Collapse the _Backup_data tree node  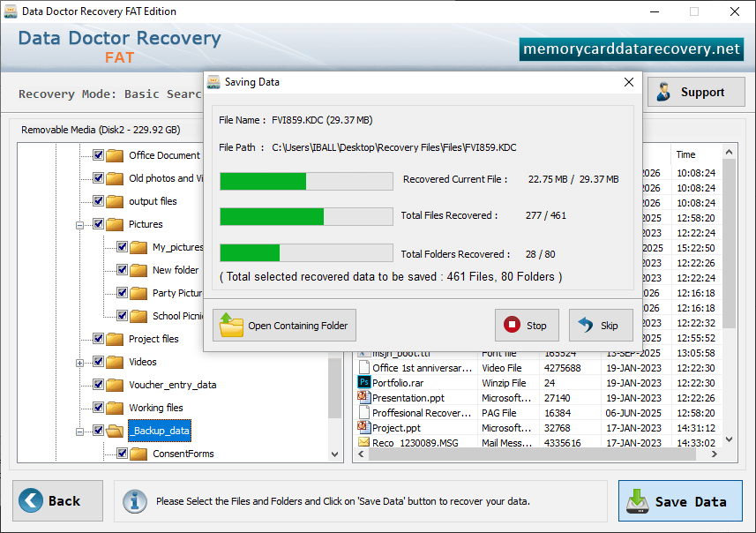pos(80,432)
